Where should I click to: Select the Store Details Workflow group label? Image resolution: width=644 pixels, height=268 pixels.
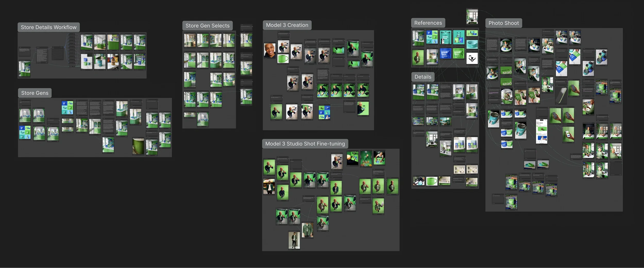coord(49,27)
